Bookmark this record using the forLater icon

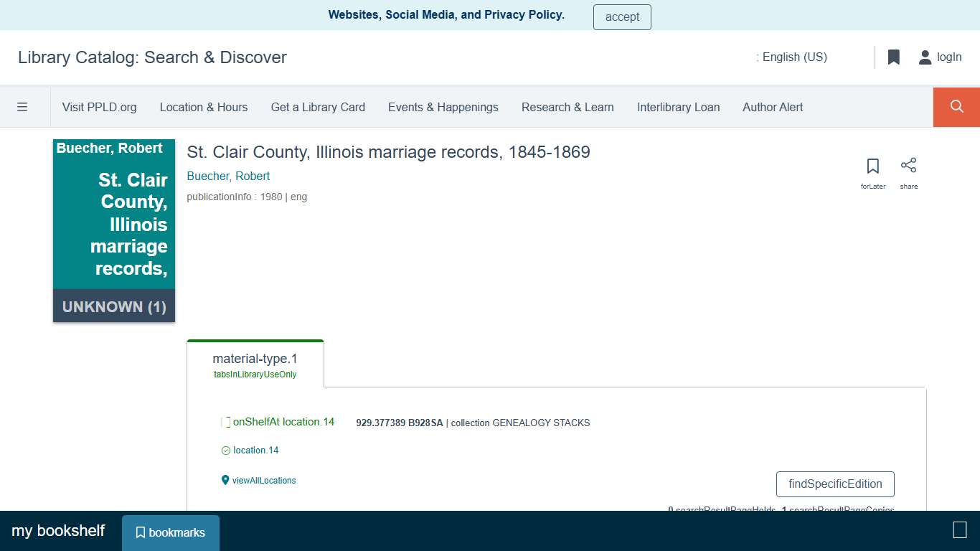coord(872,166)
